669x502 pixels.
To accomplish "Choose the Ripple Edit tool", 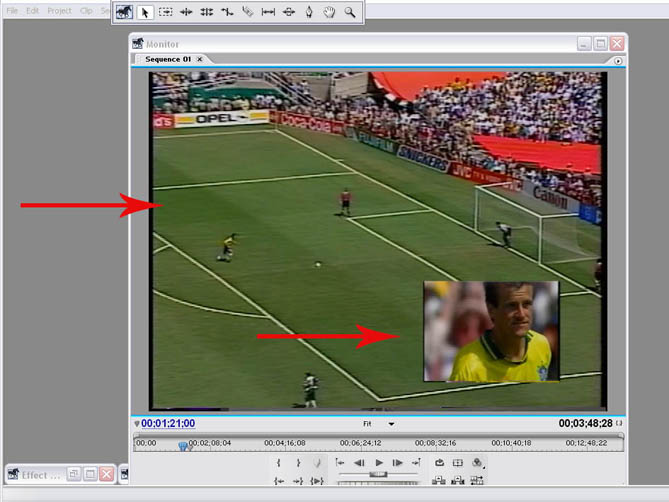I will pyautogui.click(x=186, y=12).
